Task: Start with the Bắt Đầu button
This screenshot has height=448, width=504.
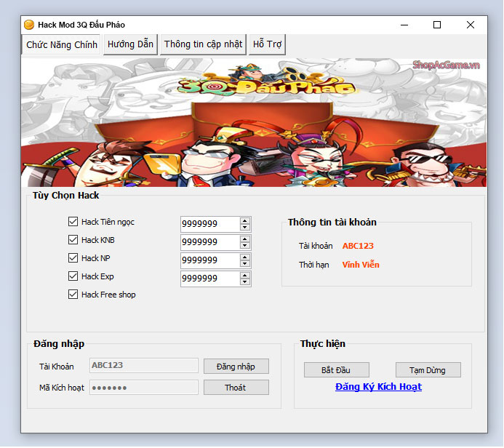Action: click(x=336, y=370)
